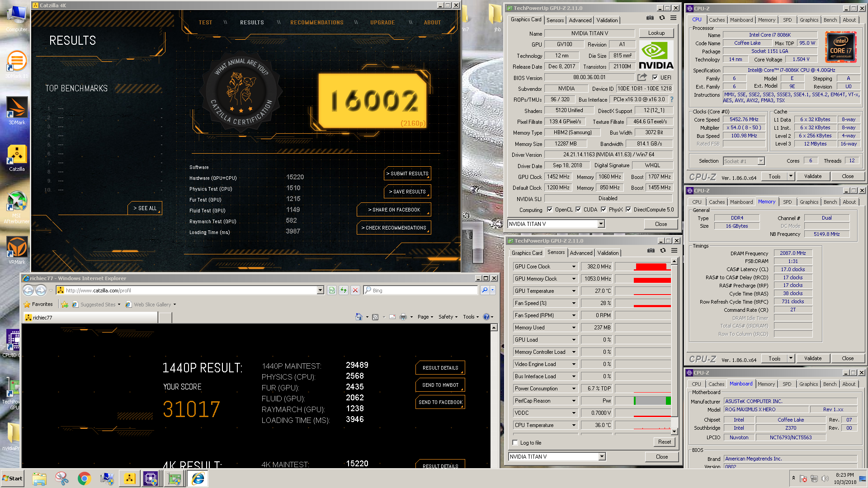This screenshot has height=488, width=868.
Task: Open hamburger menu in GPU-Z Sensors window
Action: (x=674, y=251)
